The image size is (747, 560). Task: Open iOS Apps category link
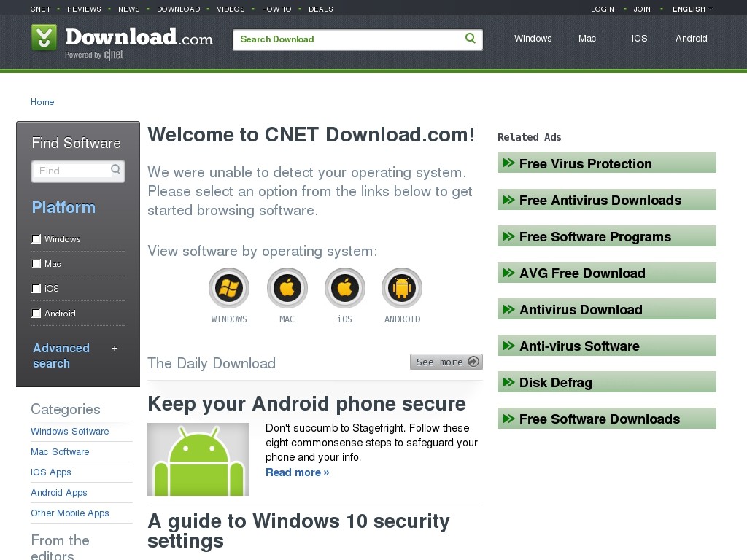pyautogui.click(x=50, y=472)
